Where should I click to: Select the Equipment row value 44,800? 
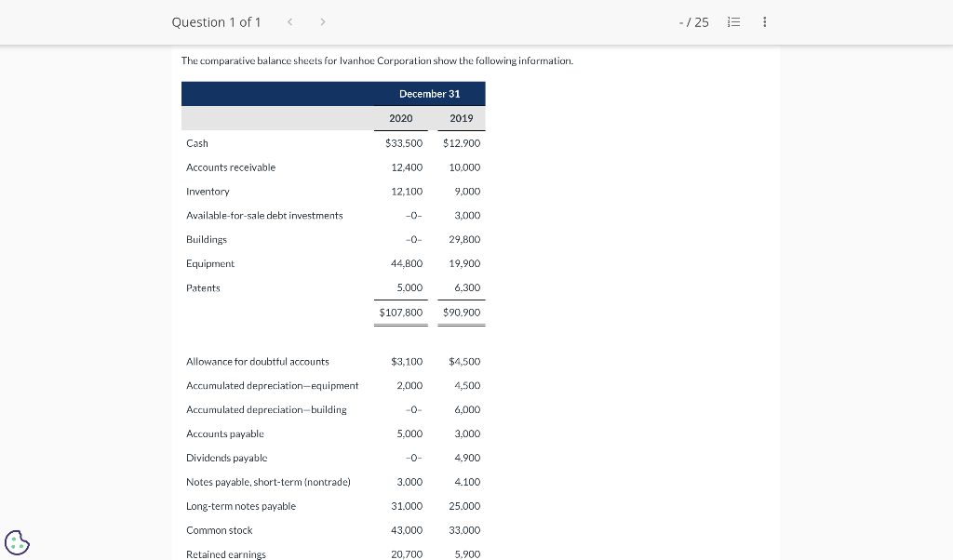[x=409, y=263]
